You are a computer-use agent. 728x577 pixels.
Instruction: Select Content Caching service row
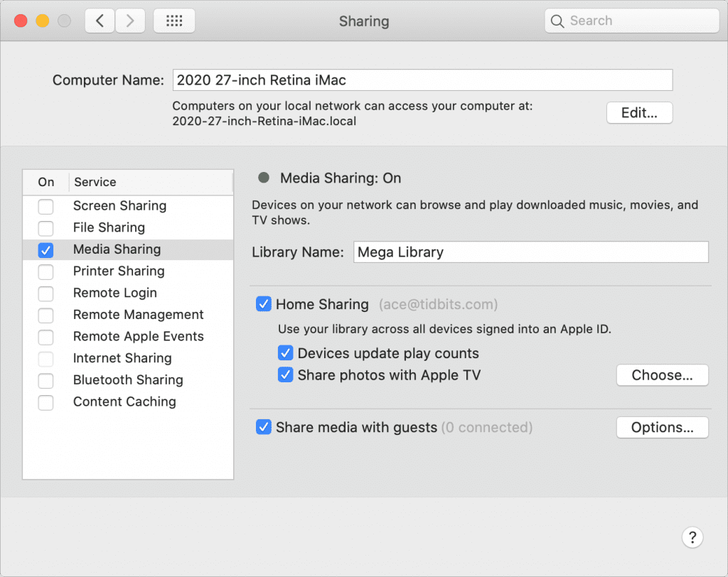pos(128,401)
